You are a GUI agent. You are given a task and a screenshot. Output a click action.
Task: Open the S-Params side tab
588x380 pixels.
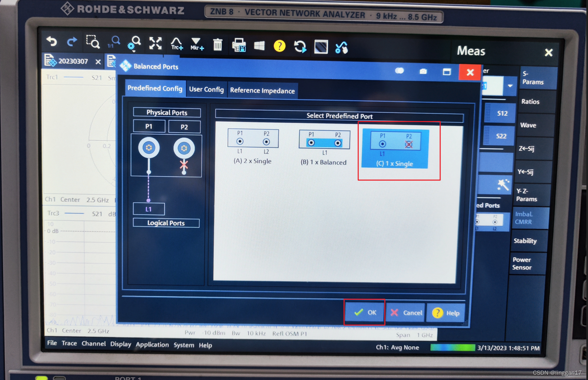pos(538,78)
